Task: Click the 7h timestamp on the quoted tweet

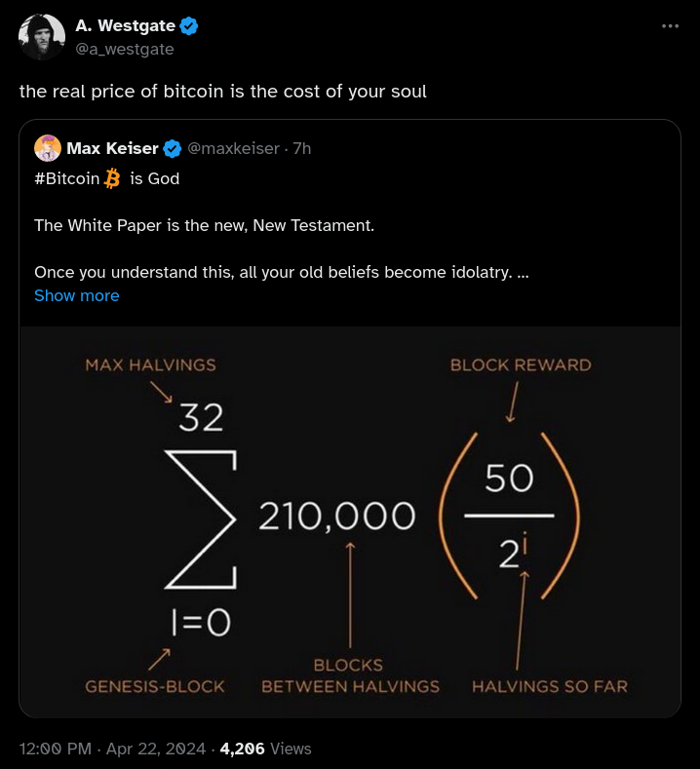Action: (x=302, y=148)
